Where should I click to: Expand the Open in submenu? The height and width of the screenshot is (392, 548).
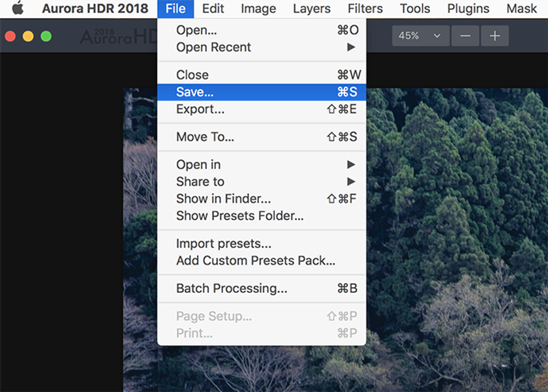262,164
